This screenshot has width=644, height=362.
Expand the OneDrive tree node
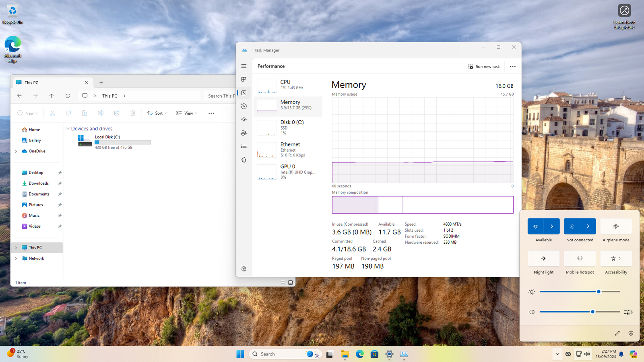[x=16, y=151]
